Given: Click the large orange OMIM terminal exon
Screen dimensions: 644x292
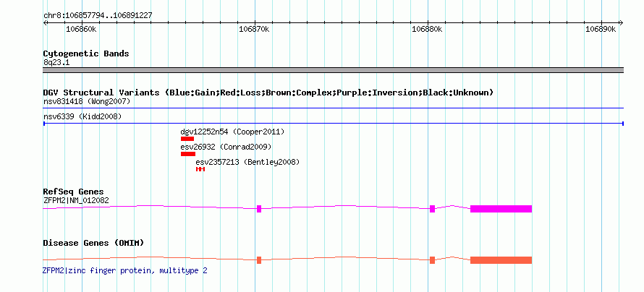Looking at the screenshot, I should click(501, 260).
